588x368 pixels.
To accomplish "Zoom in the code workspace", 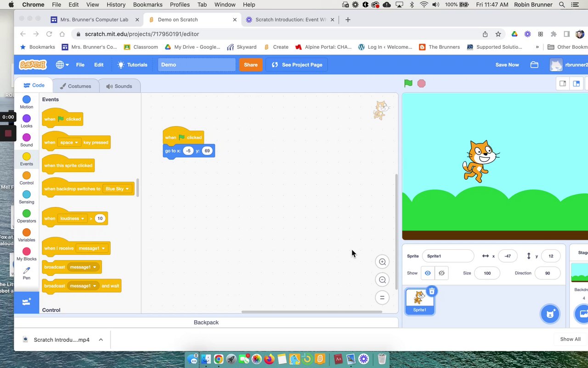I will pos(382,262).
